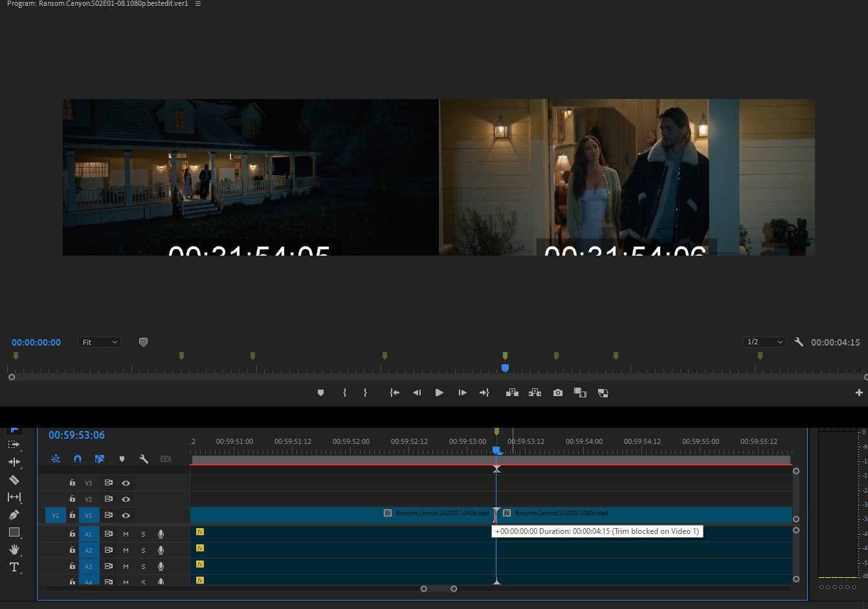Mute audio track A1

(x=126, y=534)
